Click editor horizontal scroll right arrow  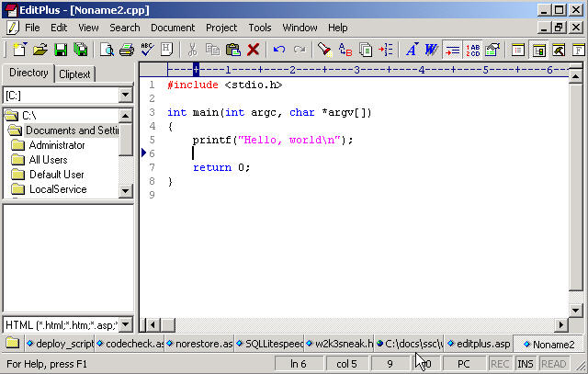(561, 324)
